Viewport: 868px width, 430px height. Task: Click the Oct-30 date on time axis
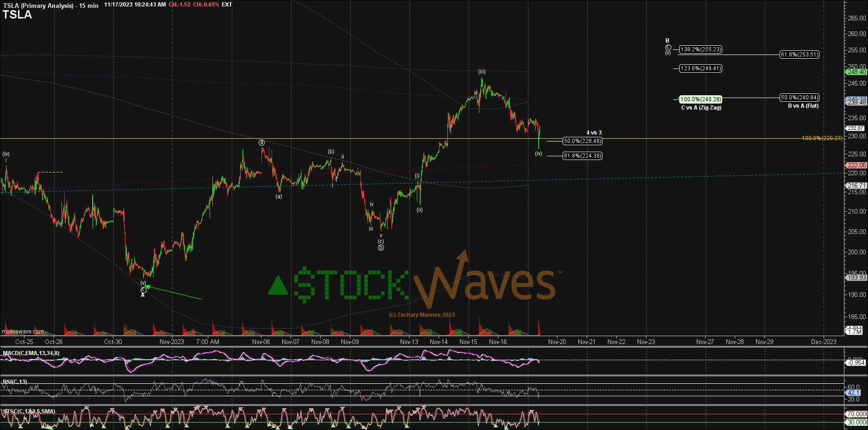click(x=113, y=342)
